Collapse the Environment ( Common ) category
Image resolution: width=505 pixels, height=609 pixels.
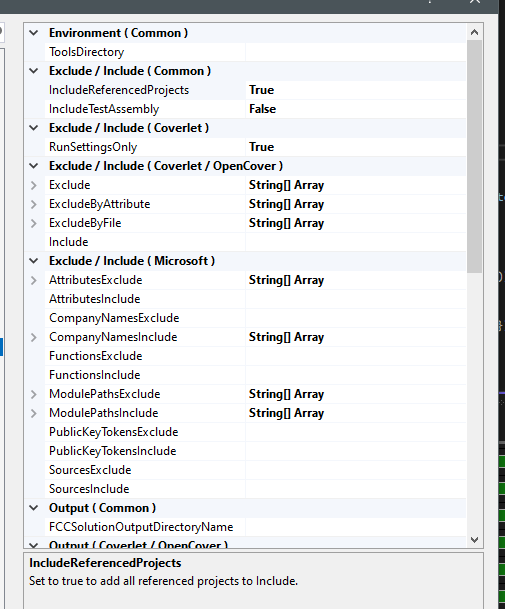(x=34, y=33)
